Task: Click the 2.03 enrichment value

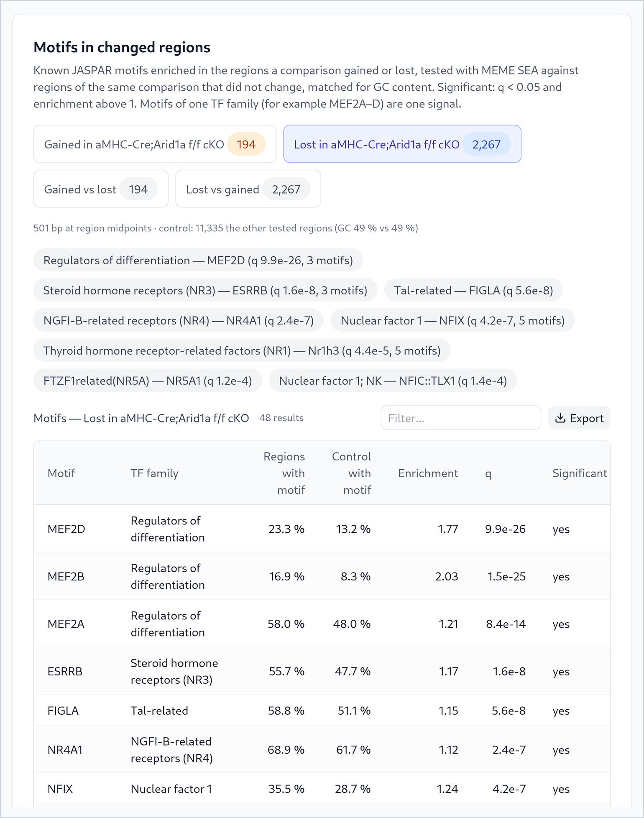Action: coord(447,576)
